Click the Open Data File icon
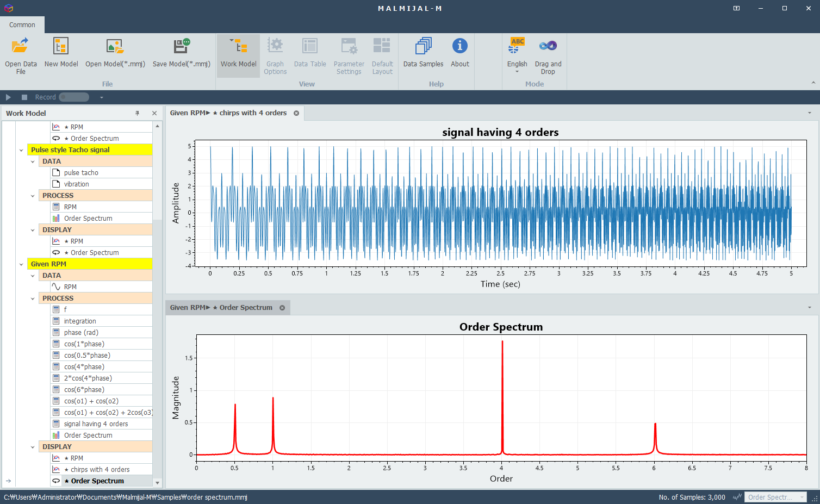Image resolution: width=820 pixels, height=504 pixels. tap(21, 46)
